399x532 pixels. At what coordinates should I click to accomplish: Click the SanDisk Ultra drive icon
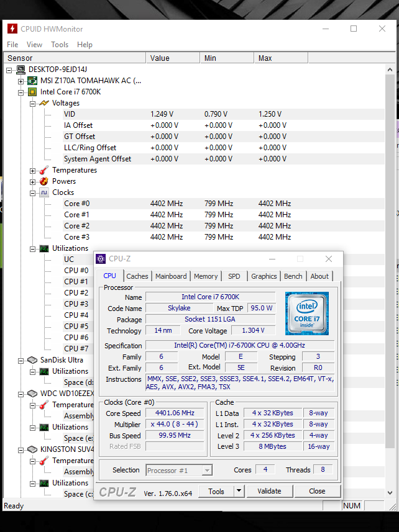point(32,360)
